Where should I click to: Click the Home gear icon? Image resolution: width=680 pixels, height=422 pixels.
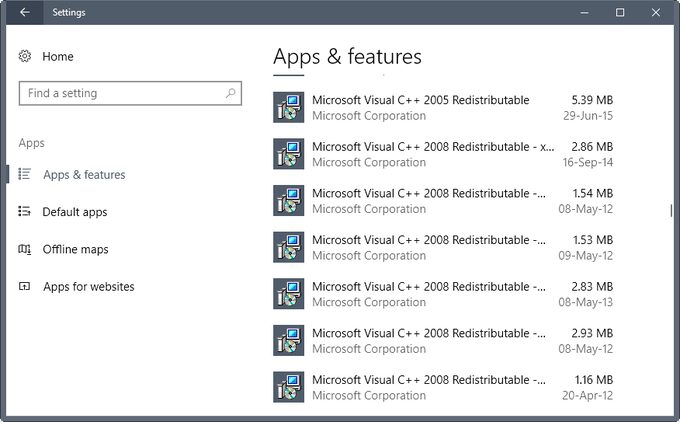click(25, 57)
